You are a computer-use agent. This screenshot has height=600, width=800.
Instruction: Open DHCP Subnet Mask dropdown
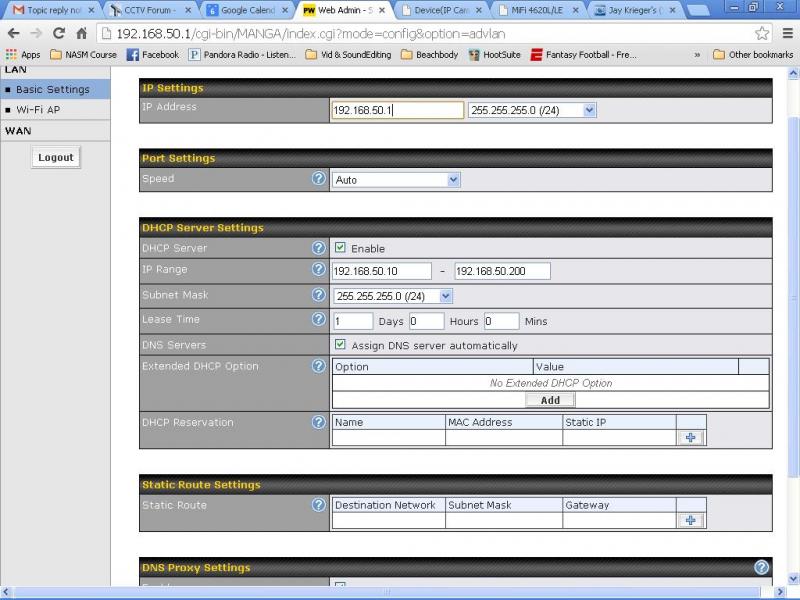pos(392,296)
